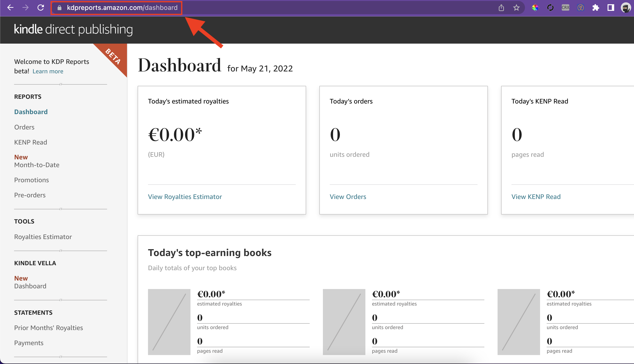
Task: Select Dashboard in Reports menu
Action: click(31, 112)
